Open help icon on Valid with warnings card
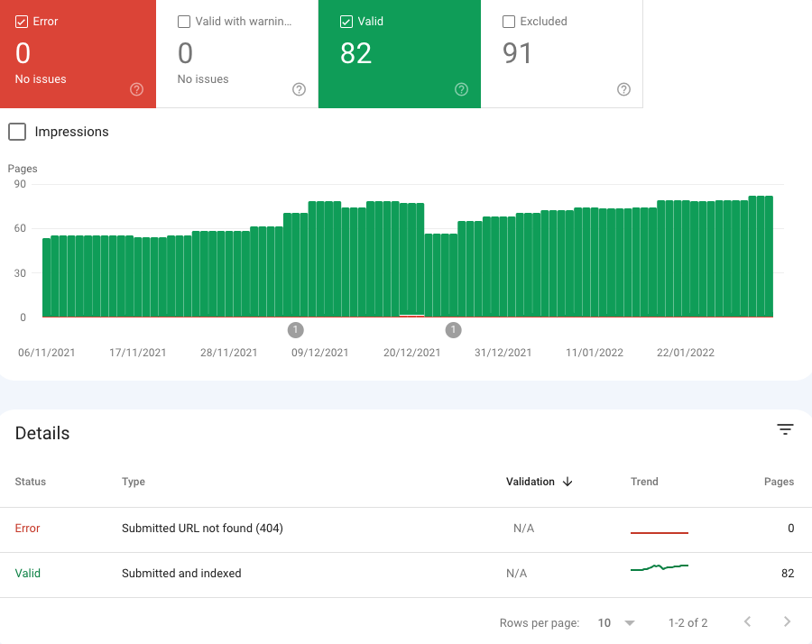This screenshot has width=812, height=644. coord(299,89)
